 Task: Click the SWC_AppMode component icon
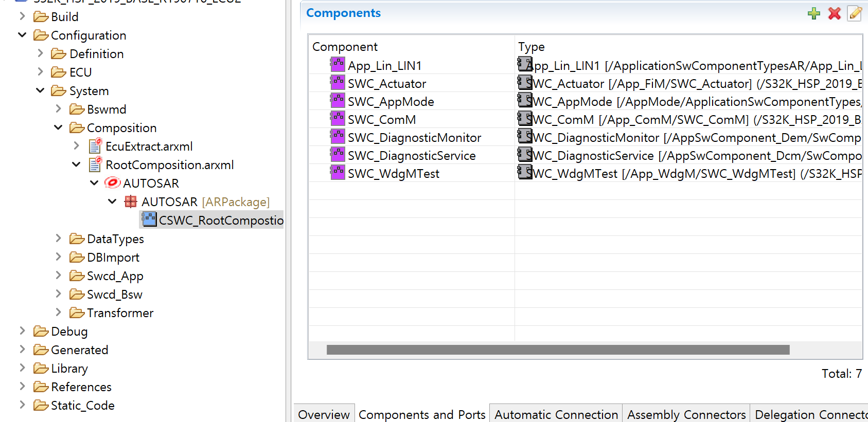pos(338,100)
